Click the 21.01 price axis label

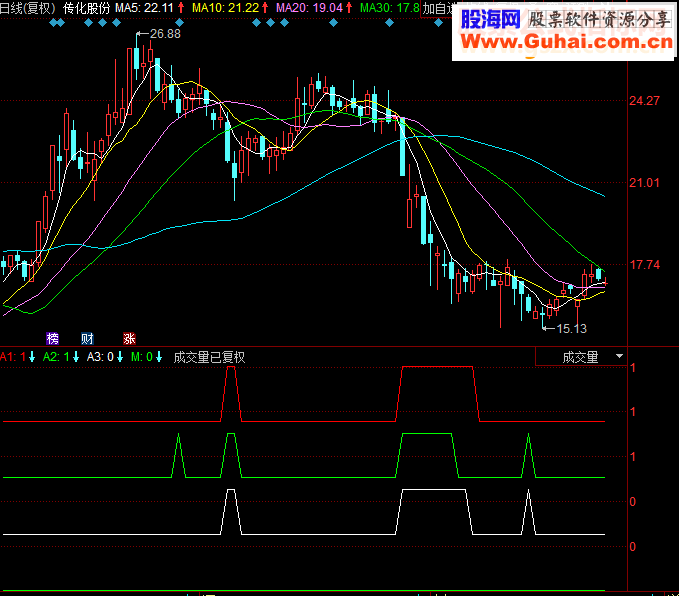(x=644, y=183)
